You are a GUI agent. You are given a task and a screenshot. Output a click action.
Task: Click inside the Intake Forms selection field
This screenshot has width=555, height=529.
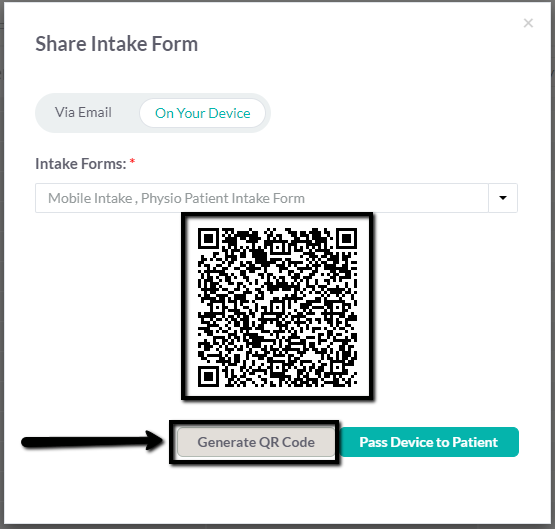click(x=262, y=198)
